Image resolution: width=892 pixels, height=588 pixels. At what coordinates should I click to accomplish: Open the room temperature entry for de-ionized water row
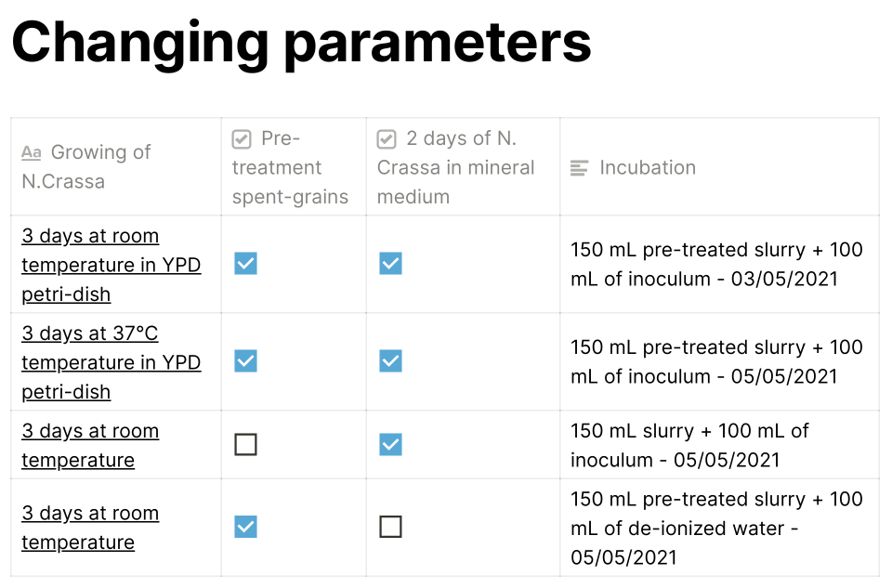90,528
